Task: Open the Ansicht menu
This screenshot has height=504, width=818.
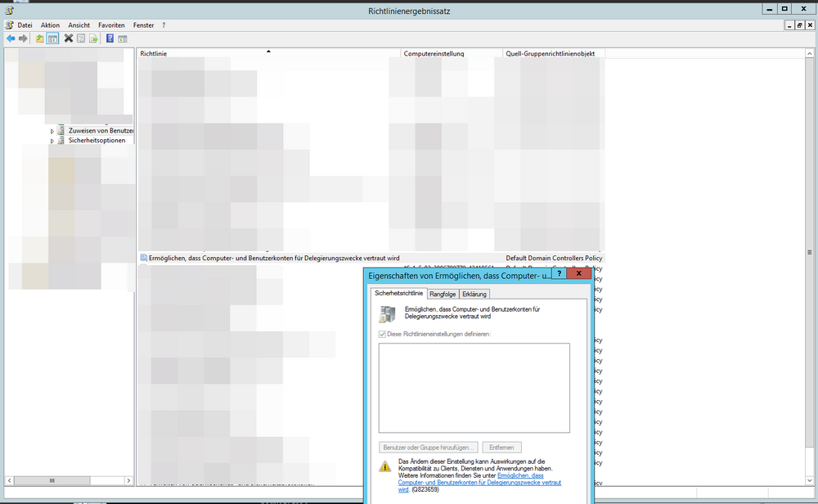Action: [79, 25]
